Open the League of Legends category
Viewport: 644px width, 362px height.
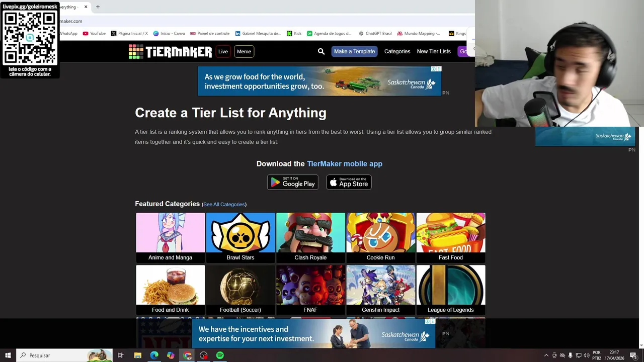pyautogui.click(x=451, y=290)
